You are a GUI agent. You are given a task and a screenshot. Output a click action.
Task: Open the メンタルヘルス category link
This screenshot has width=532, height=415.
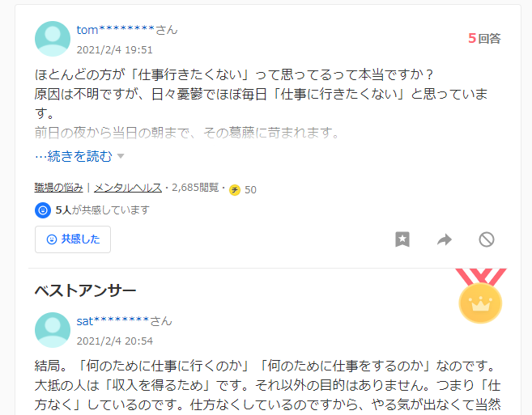pyautogui.click(x=128, y=188)
